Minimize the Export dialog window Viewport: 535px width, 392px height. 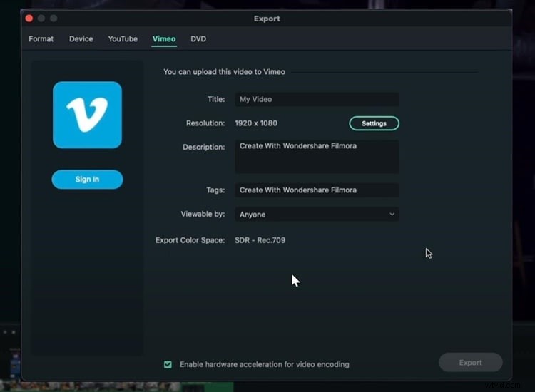41,18
